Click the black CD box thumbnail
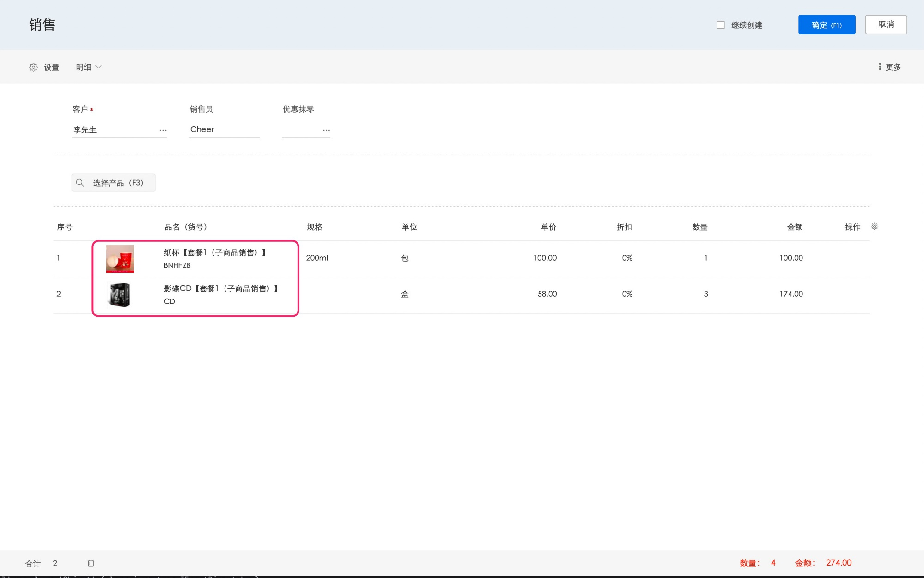 tap(120, 295)
